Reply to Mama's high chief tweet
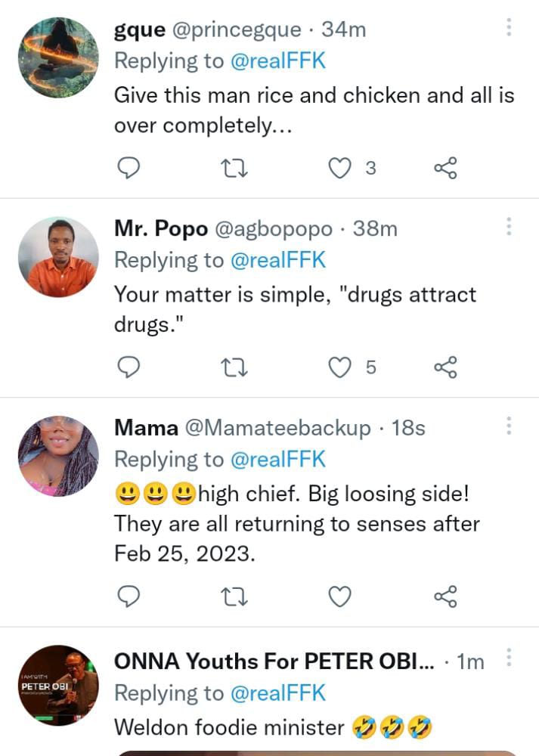This screenshot has width=539, height=756. coord(130,596)
